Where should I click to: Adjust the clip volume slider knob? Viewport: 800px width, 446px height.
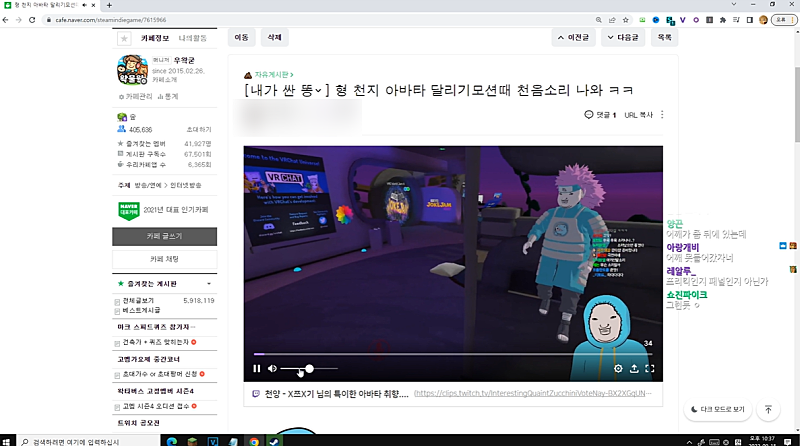309,368
